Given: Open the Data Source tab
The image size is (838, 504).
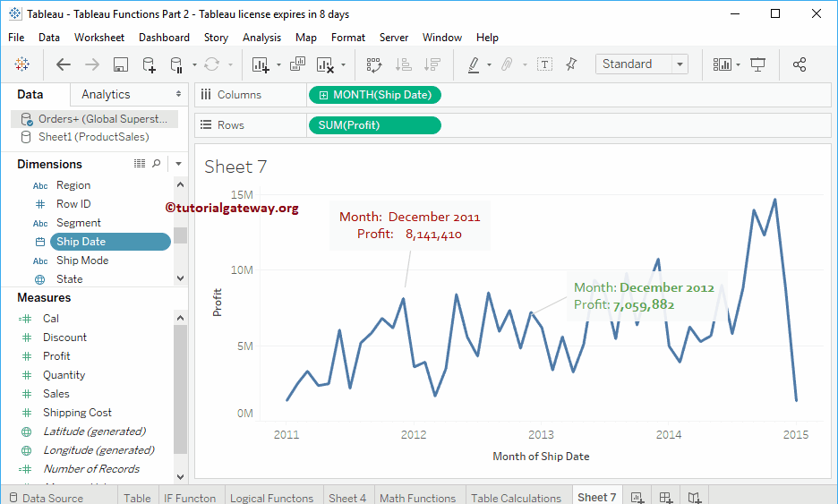Looking at the screenshot, I should coord(47,498).
